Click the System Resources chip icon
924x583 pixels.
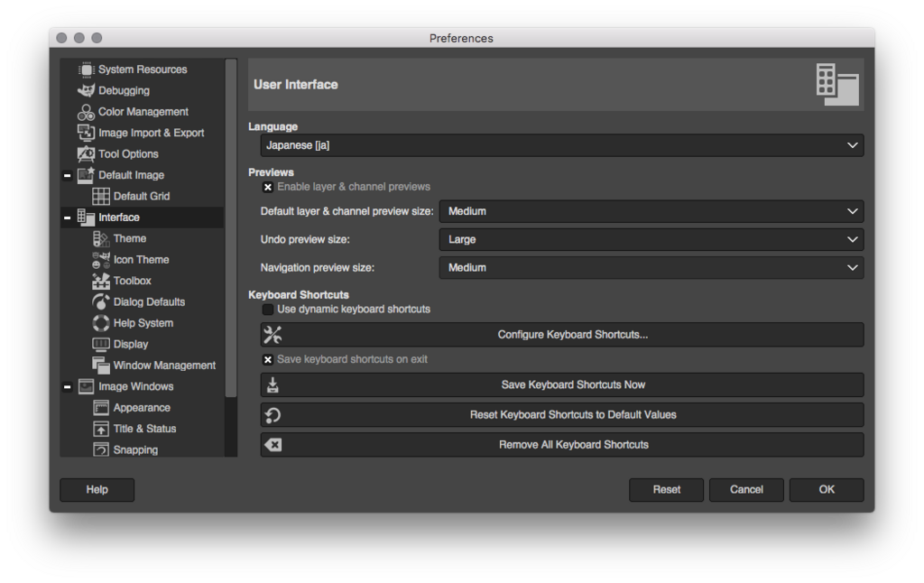(86, 69)
